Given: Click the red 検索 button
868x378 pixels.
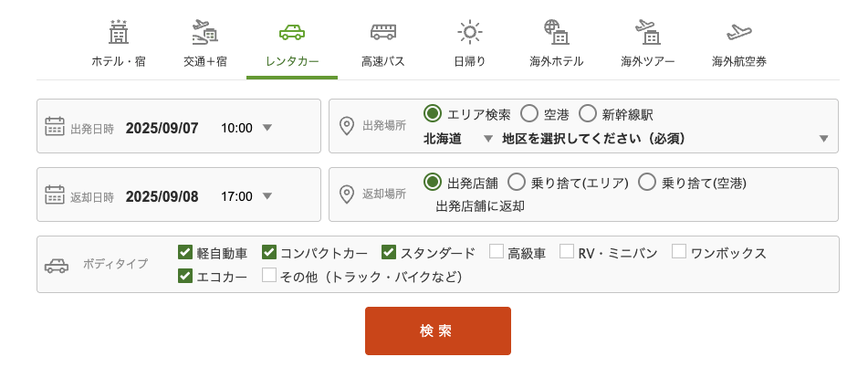Looking at the screenshot, I should click(x=438, y=331).
